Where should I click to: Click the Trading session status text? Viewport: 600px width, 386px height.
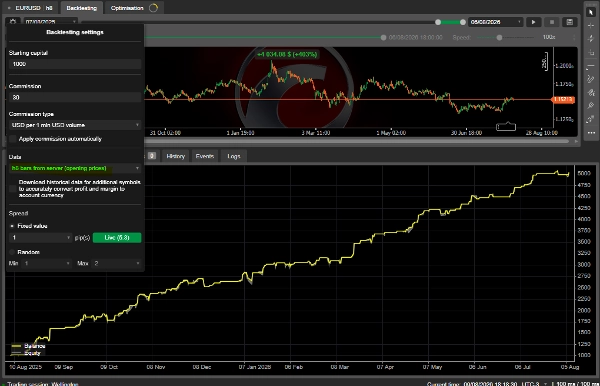(42, 384)
